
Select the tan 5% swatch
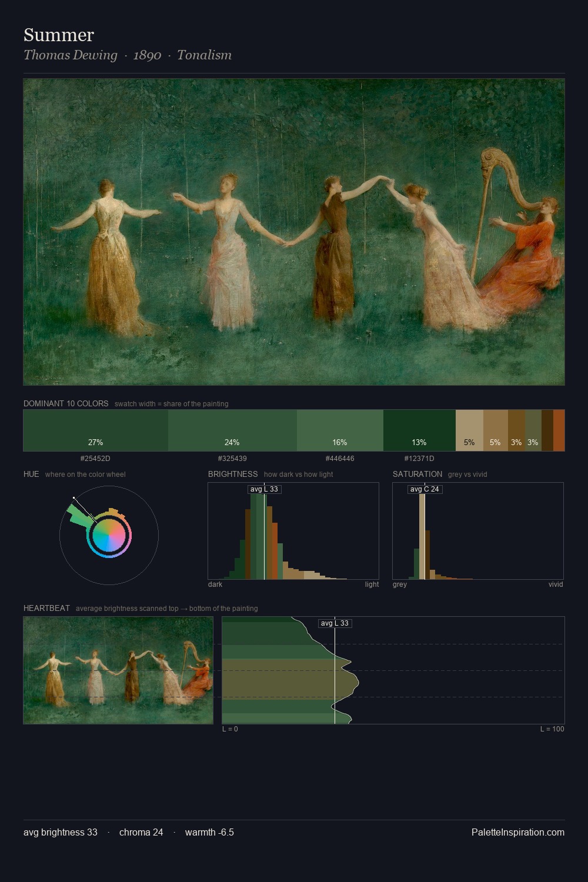tap(469, 430)
